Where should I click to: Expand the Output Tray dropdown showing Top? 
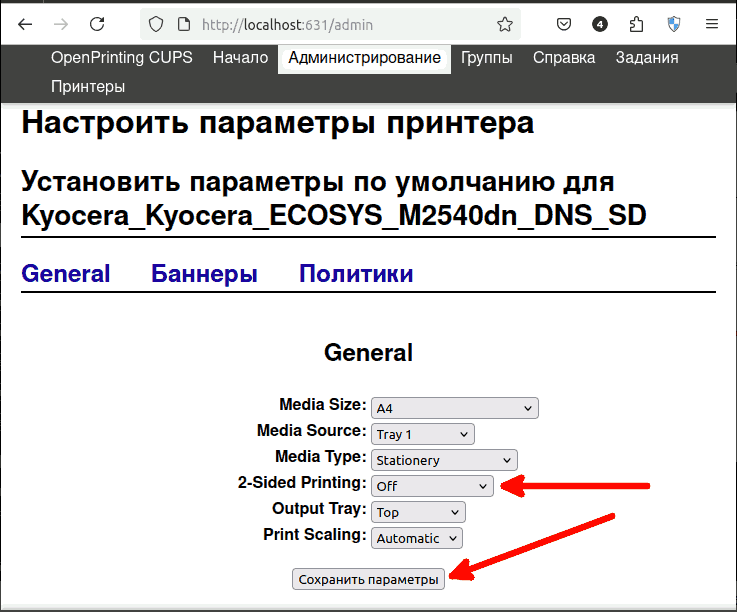click(x=418, y=512)
